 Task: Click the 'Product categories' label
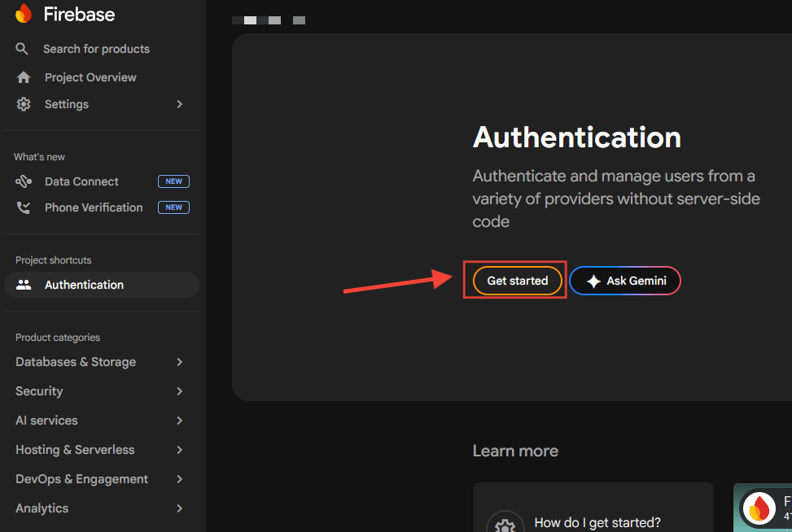pos(58,337)
